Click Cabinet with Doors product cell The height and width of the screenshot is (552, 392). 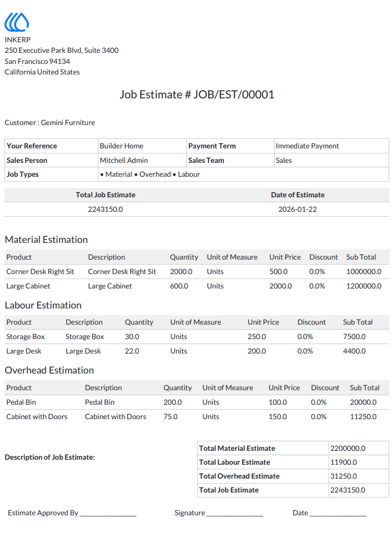tap(37, 416)
